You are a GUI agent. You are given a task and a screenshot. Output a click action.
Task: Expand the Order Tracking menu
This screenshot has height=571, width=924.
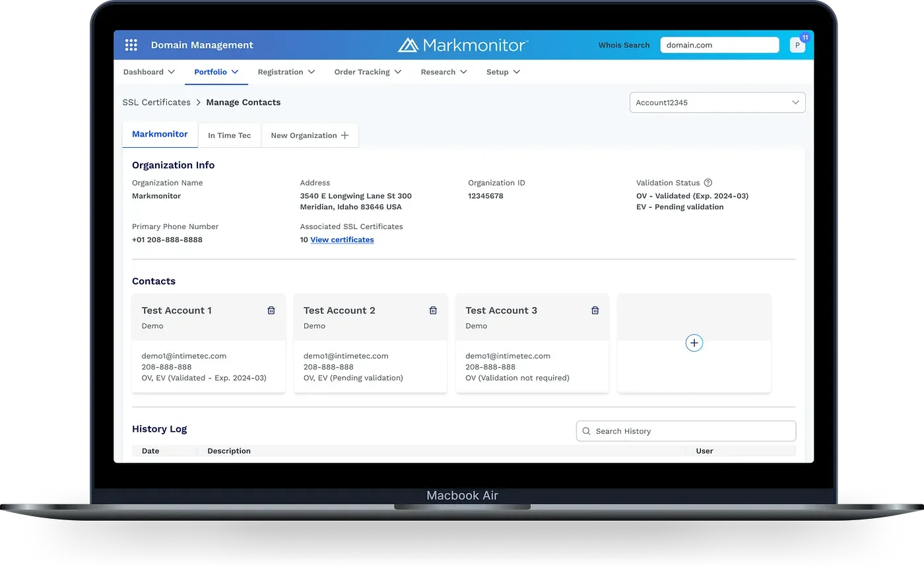click(368, 72)
